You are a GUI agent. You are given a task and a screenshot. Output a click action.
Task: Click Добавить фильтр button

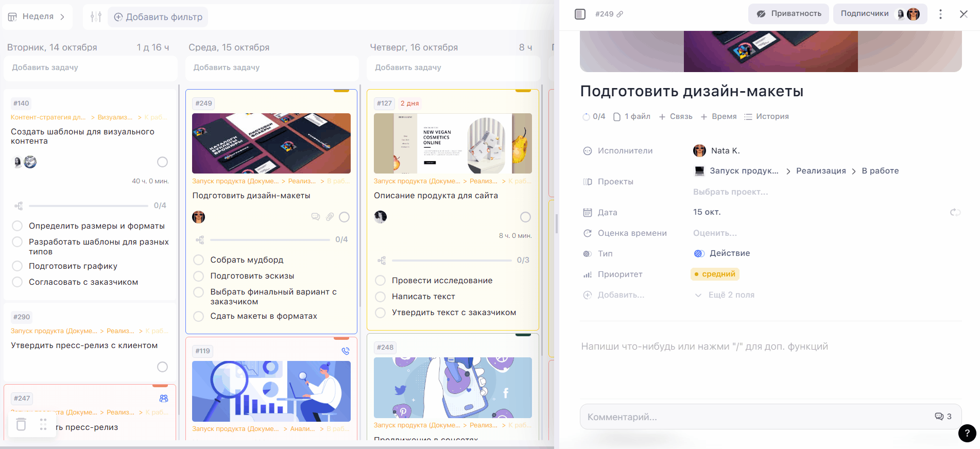click(x=158, y=17)
